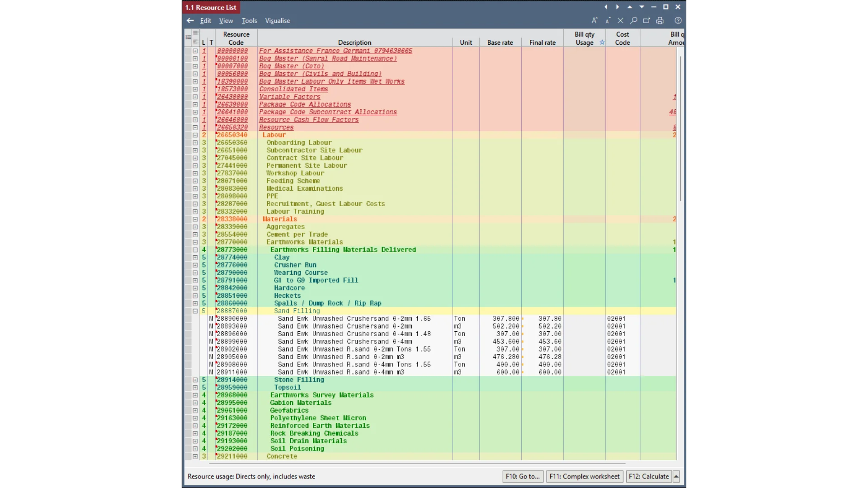Open the Tools menu
The width and height of the screenshot is (868, 488).
(x=249, y=21)
